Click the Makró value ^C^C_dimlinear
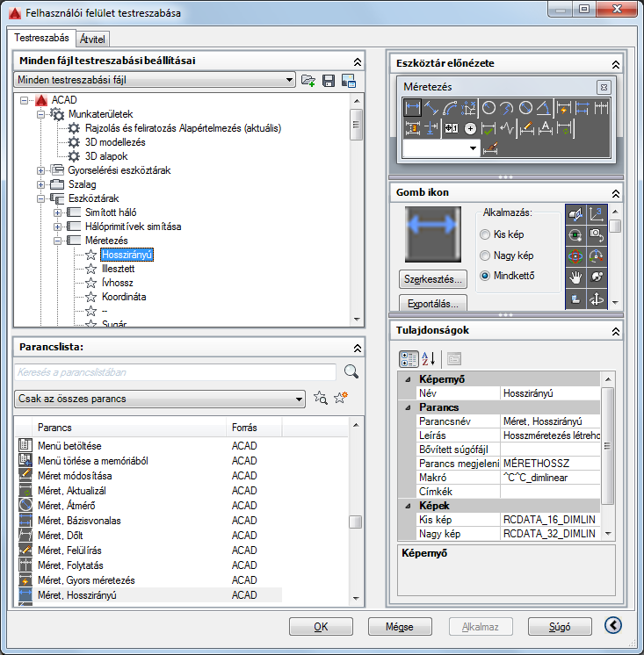644x655 pixels. tap(550, 478)
